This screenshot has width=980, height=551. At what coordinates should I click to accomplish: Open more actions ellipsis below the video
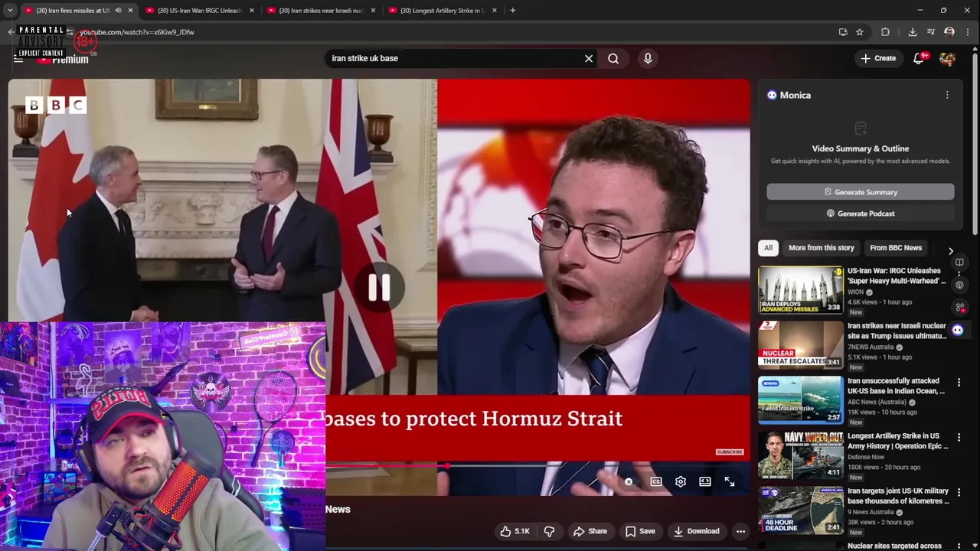click(740, 531)
